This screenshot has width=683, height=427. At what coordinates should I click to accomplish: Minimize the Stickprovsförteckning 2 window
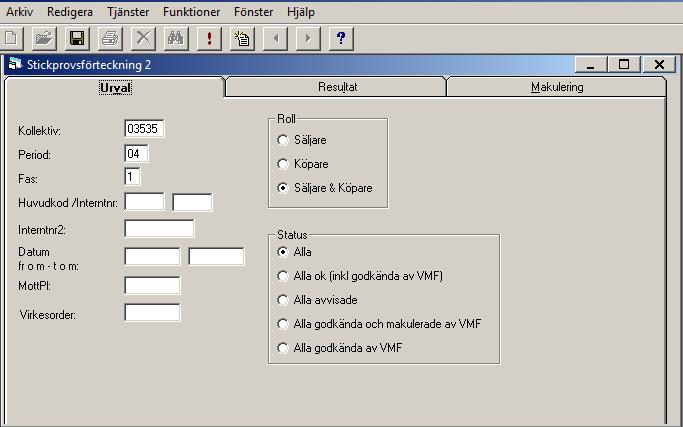pos(591,64)
